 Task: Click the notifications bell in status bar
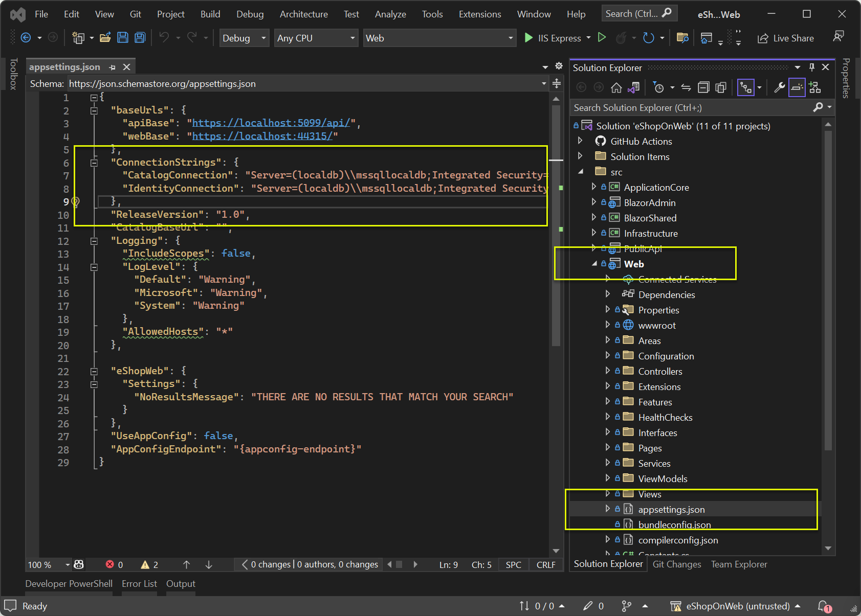[x=824, y=606]
